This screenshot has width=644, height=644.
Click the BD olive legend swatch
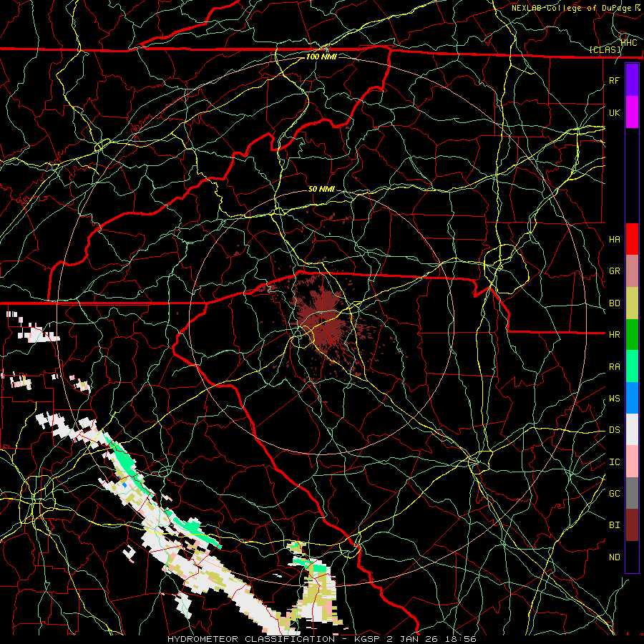(x=632, y=303)
